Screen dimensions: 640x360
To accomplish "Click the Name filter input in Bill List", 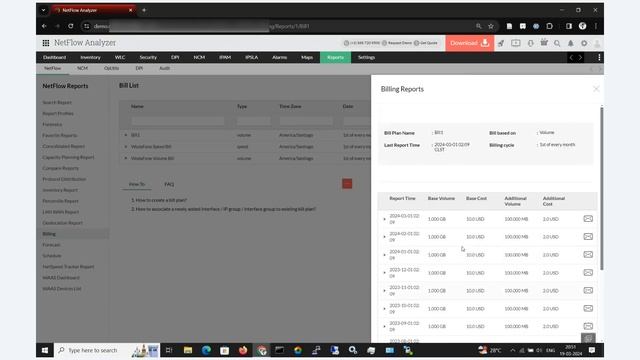I will [178, 121].
